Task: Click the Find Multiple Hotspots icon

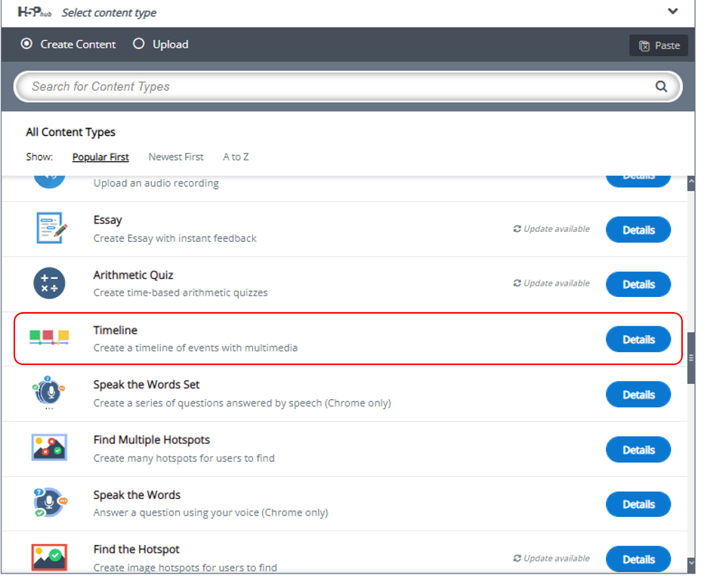Action: (x=50, y=447)
